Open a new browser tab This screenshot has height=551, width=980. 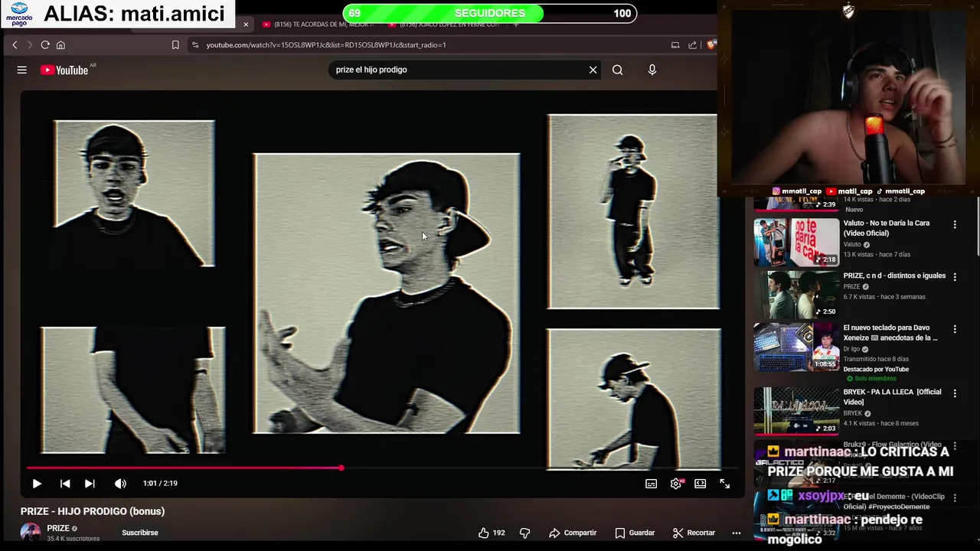[515, 24]
